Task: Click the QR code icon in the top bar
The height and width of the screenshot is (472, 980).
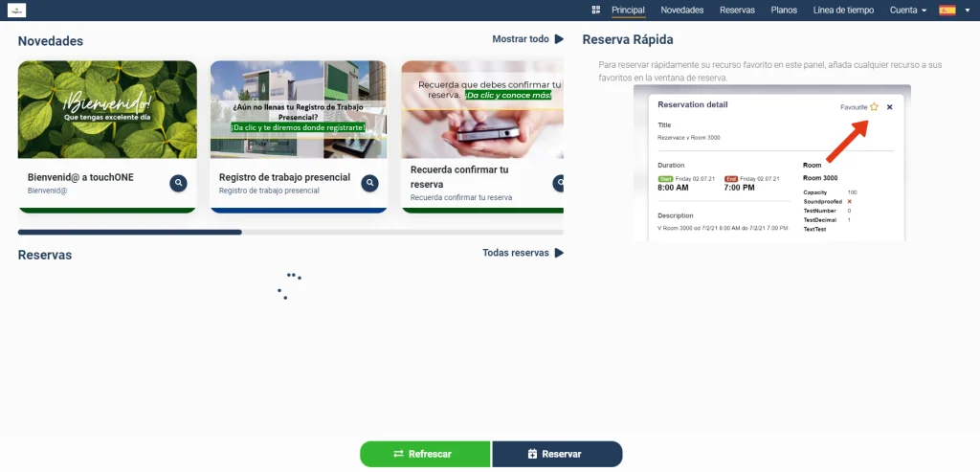Action: point(596,11)
